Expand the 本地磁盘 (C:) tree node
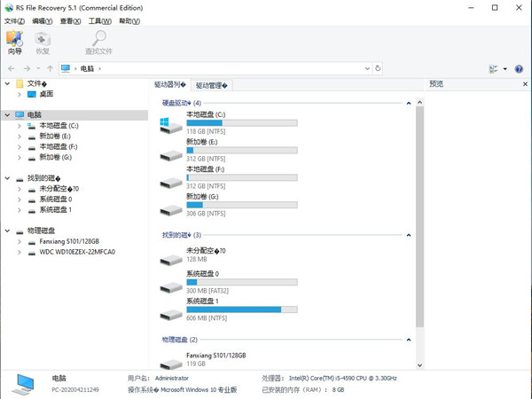The width and height of the screenshot is (532, 399). pos(20,126)
